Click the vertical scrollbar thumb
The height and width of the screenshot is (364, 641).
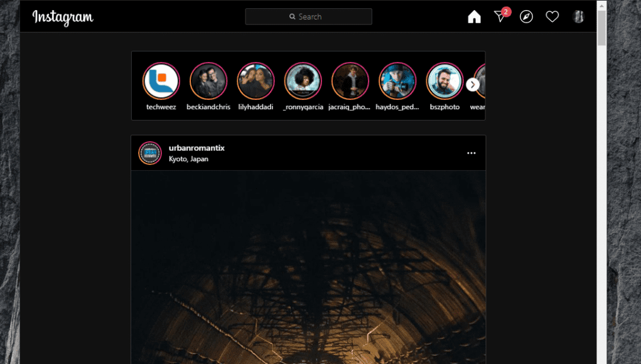(601, 28)
